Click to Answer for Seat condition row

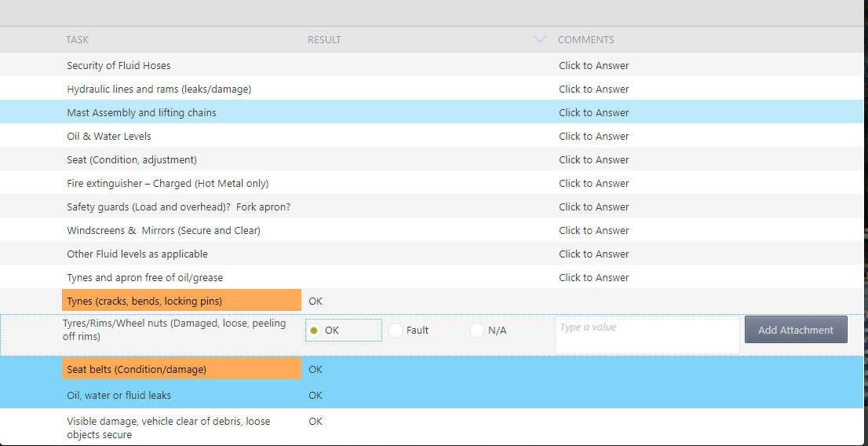coord(594,159)
